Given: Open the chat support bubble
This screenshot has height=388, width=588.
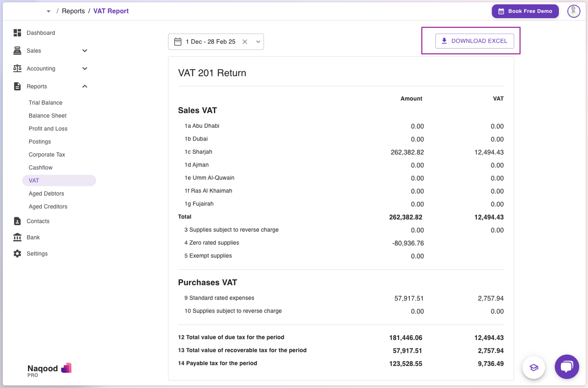Looking at the screenshot, I should (x=566, y=367).
